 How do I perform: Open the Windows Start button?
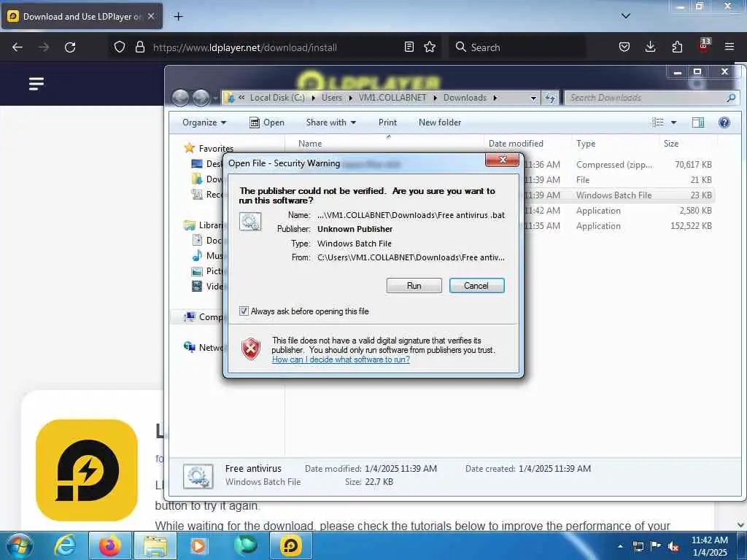(x=20, y=545)
